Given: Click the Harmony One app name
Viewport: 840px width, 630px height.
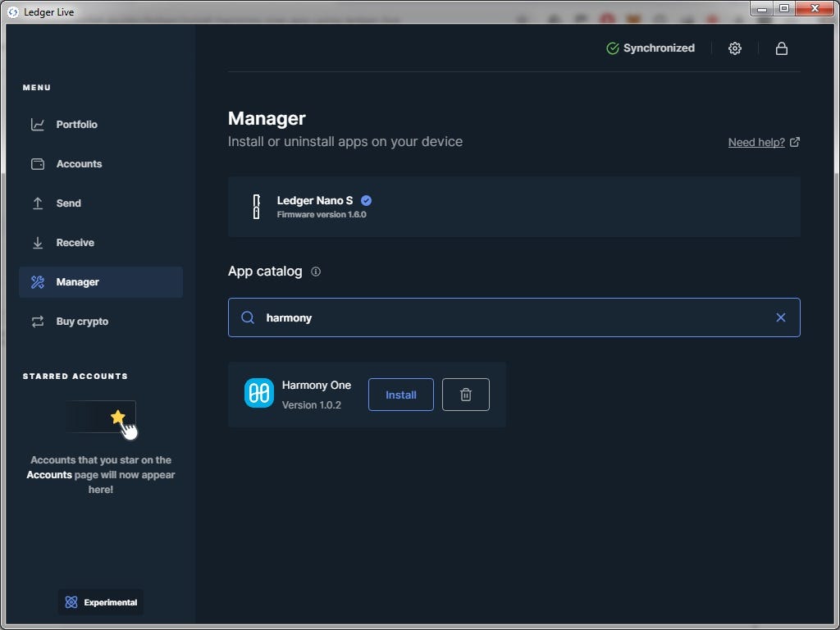Looking at the screenshot, I should pyautogui.click(x=316, y=386).
